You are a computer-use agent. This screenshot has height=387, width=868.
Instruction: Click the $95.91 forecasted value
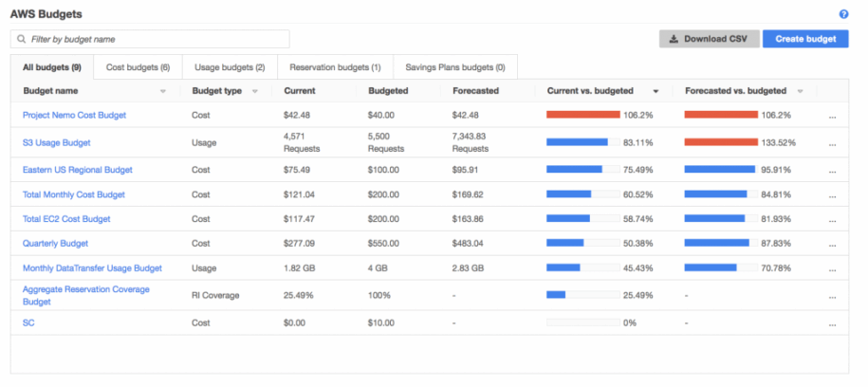(465, 170)
